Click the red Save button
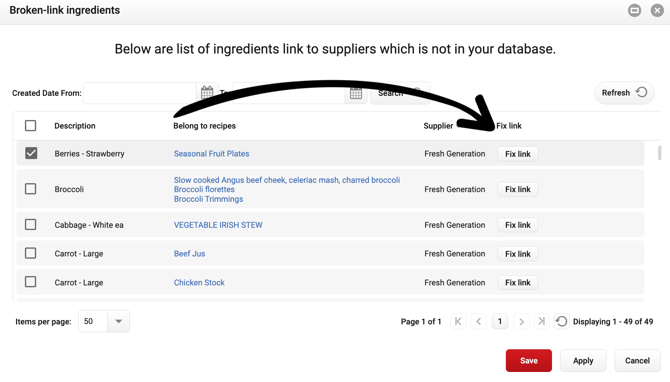The width and height of the screenshot is (670, 382). tap(529, 361)
